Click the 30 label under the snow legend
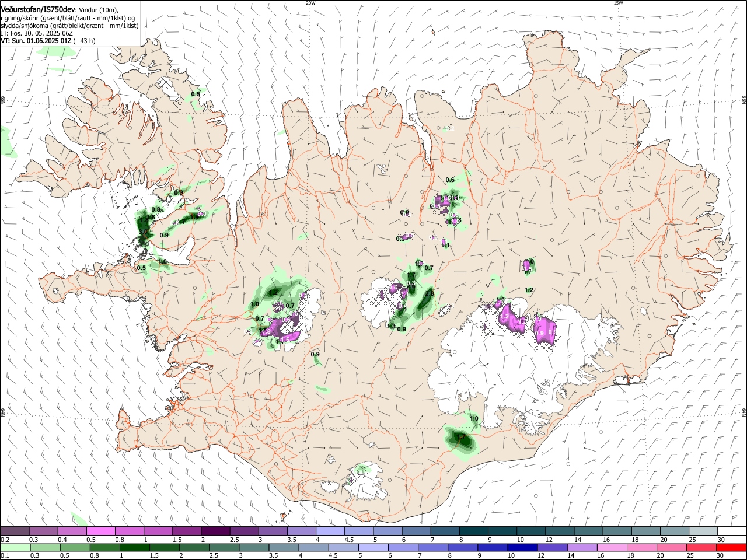This screenshot has width=747, height=560. [721, 540]
